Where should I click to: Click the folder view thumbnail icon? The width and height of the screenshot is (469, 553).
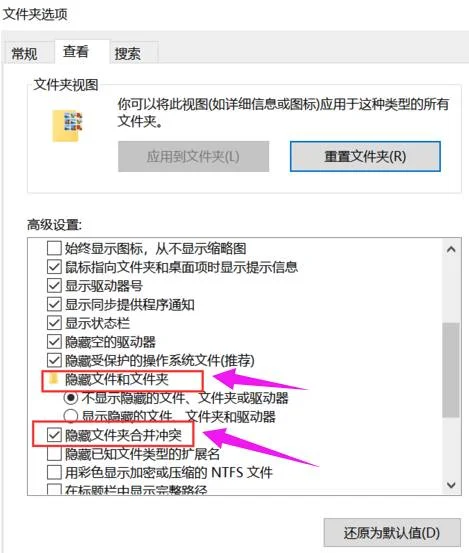tap(67, 126)
